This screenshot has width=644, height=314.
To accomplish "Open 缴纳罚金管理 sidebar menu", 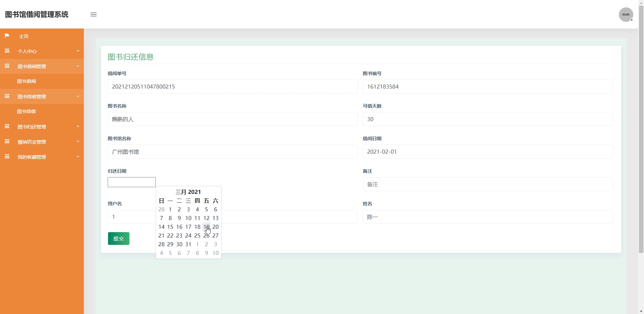I will pos(42,142).
